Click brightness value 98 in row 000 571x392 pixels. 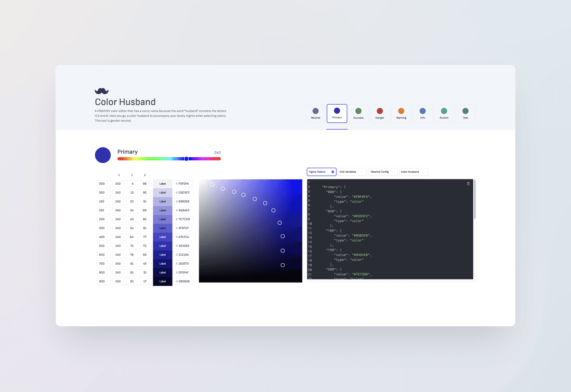(x=145, y=184)
